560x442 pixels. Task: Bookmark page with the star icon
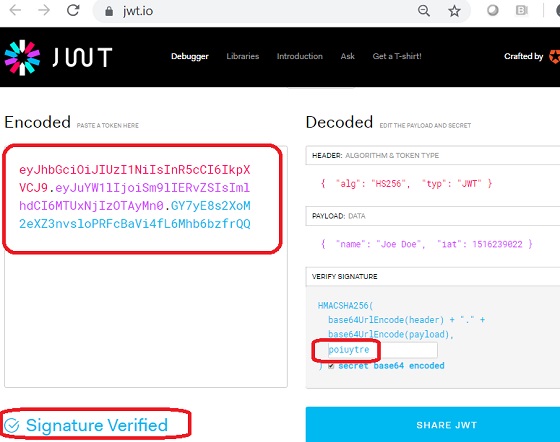pyautogui.click(x=454, y=11)
